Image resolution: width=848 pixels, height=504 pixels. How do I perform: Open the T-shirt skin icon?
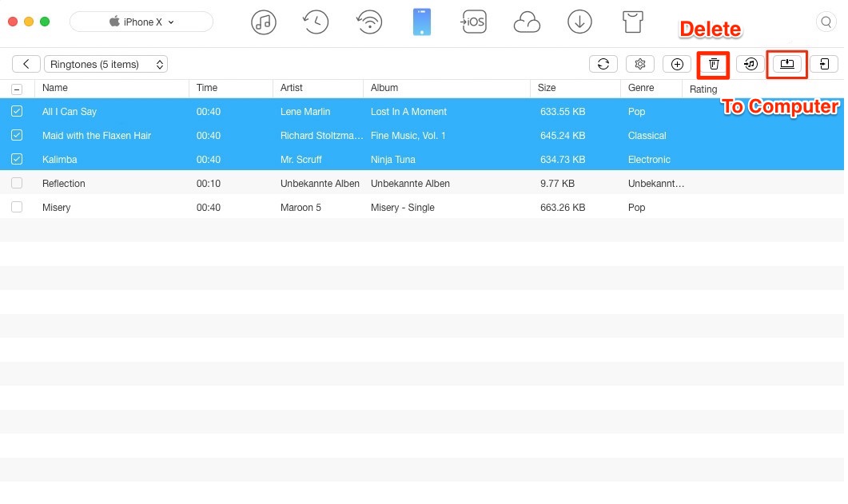tap(633, 22)
